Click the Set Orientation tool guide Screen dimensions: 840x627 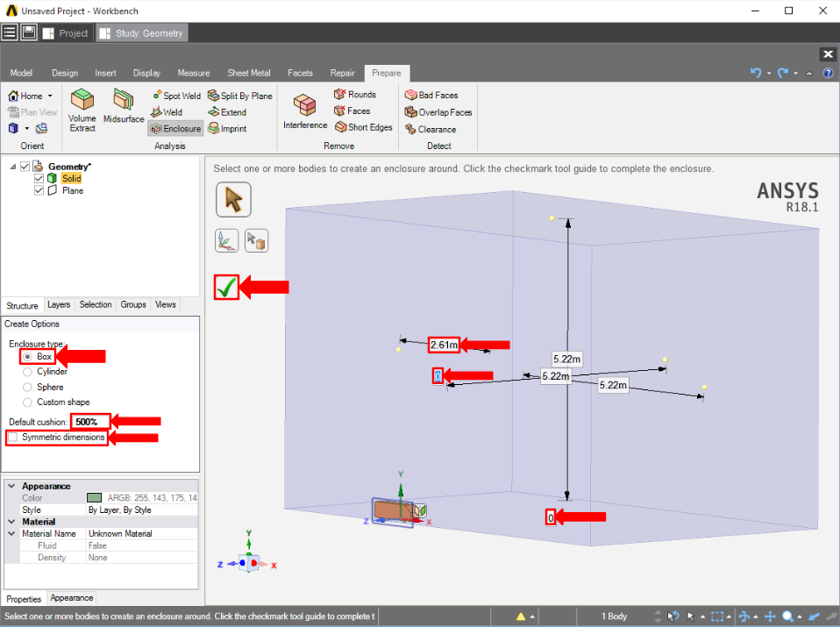[226, 240]
